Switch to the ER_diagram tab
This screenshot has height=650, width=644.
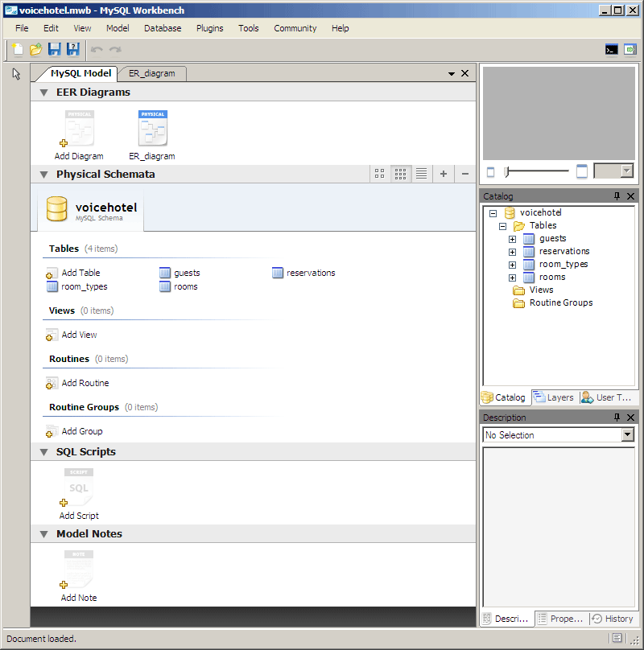(x=152, y=73)
